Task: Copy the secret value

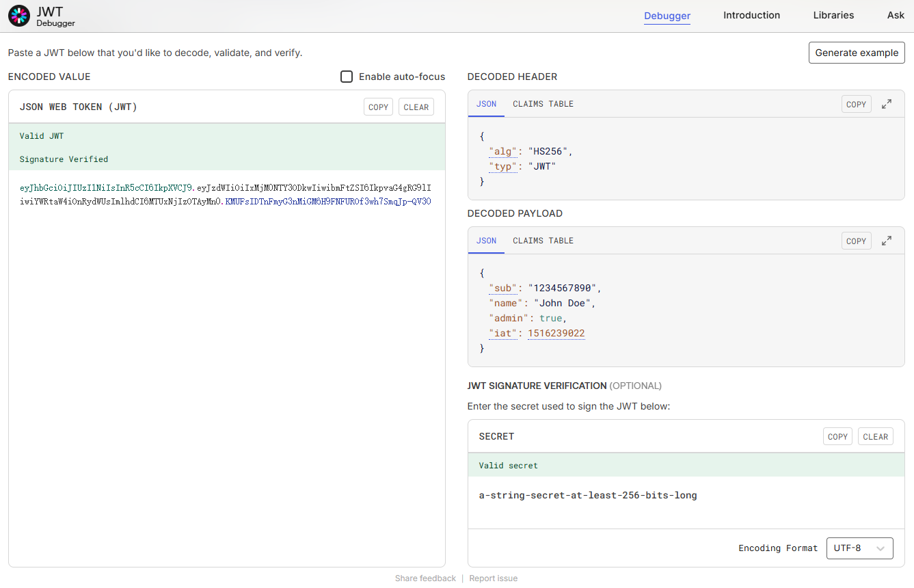Action: coord(837,436)
